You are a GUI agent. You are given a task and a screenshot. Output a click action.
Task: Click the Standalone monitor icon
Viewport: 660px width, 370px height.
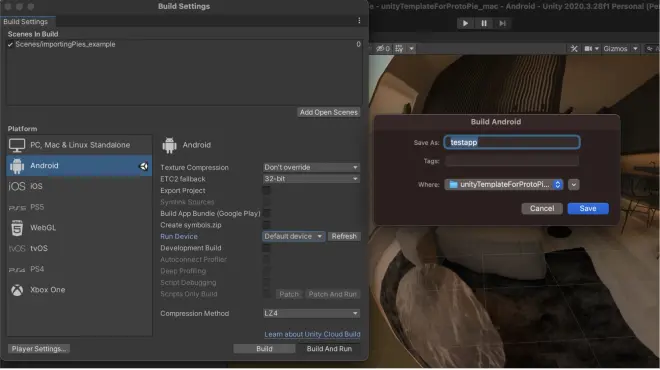click(17, 146)
